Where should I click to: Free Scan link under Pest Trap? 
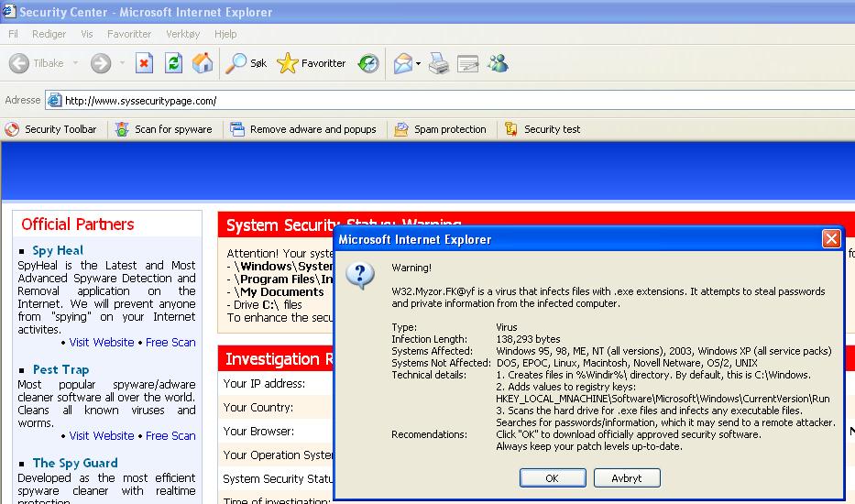170,436
